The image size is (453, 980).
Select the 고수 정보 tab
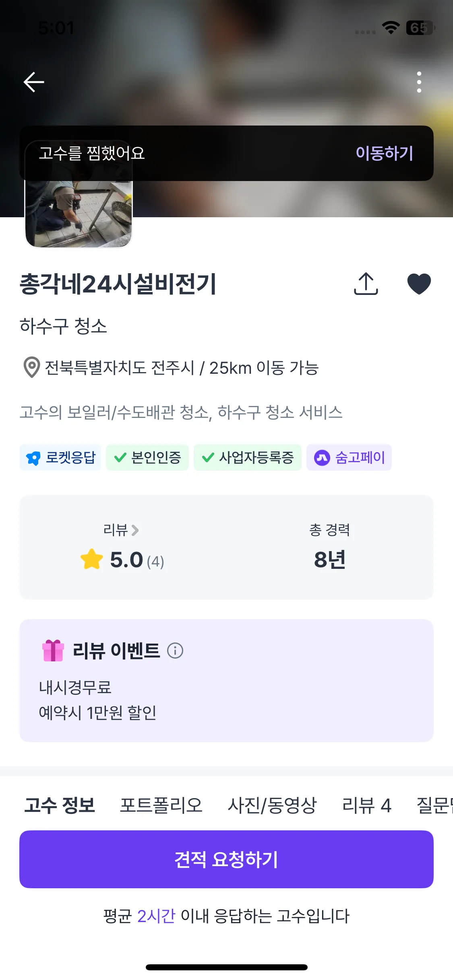pos(60,805)
